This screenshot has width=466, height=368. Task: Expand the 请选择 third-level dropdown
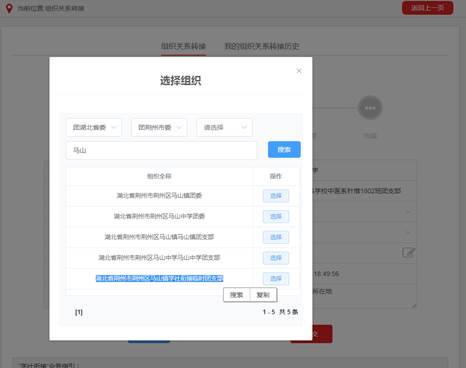pos(225,127)
